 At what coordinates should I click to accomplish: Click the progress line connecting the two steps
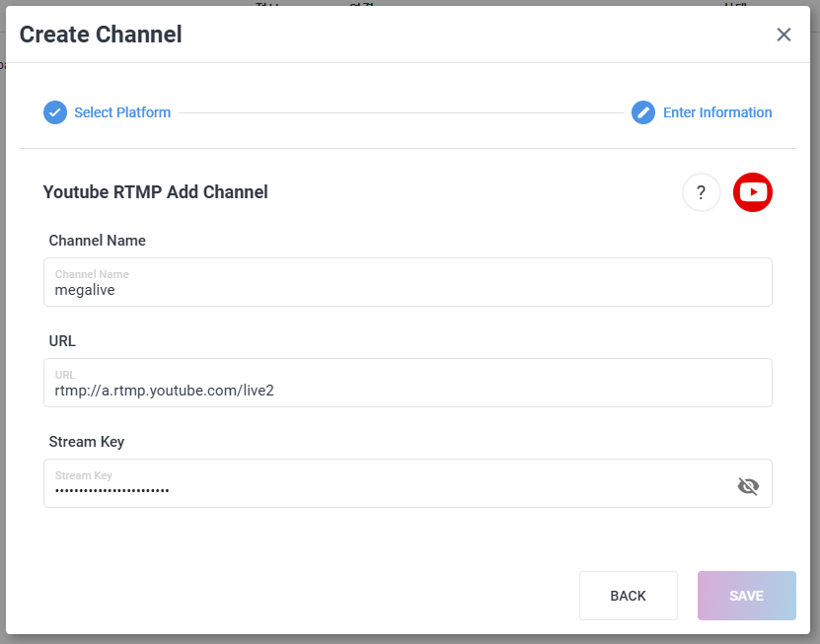tap(401, 112)
